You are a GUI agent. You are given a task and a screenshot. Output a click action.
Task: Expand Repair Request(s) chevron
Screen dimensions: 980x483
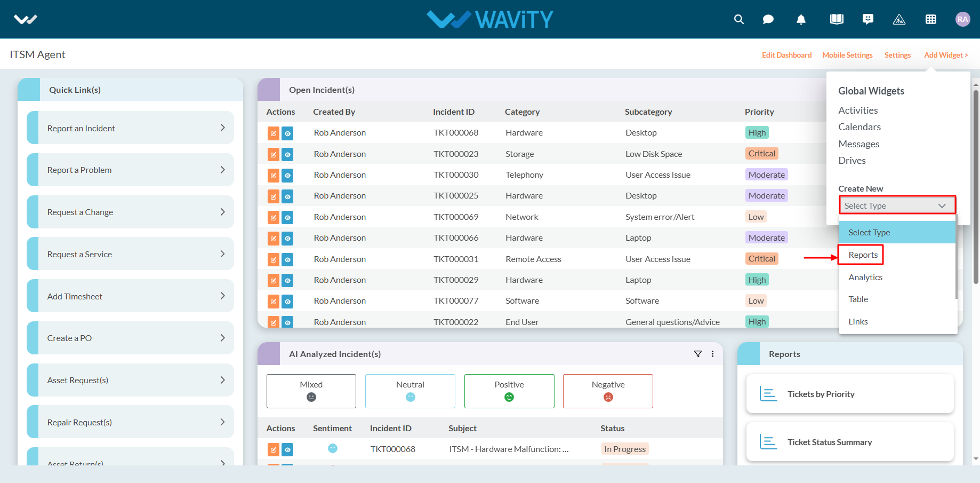pyautogui.click(x=223, y=422)
